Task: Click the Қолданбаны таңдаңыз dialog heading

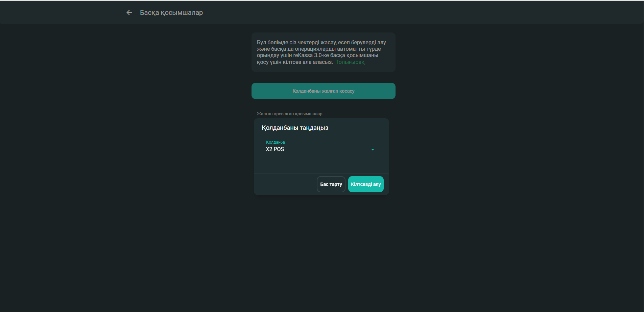Action: 295,128
